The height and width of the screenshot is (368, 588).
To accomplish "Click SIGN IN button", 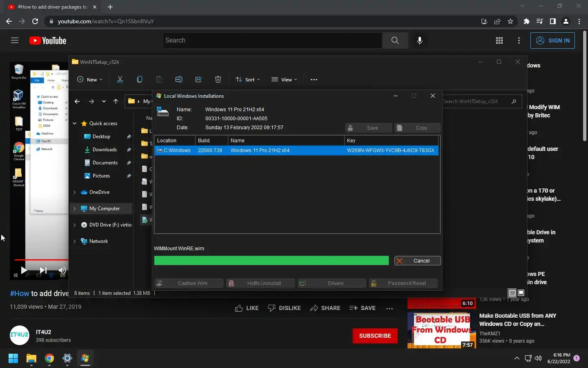I will [x=552, y=40].
